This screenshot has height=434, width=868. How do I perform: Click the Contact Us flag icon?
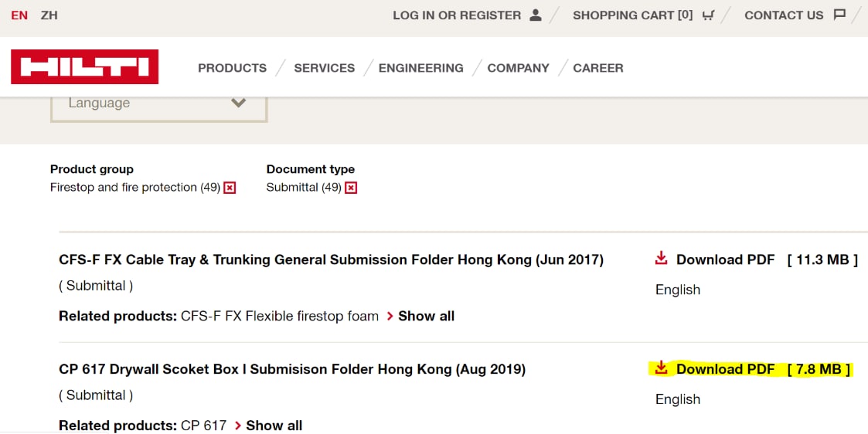pos(839,15)
